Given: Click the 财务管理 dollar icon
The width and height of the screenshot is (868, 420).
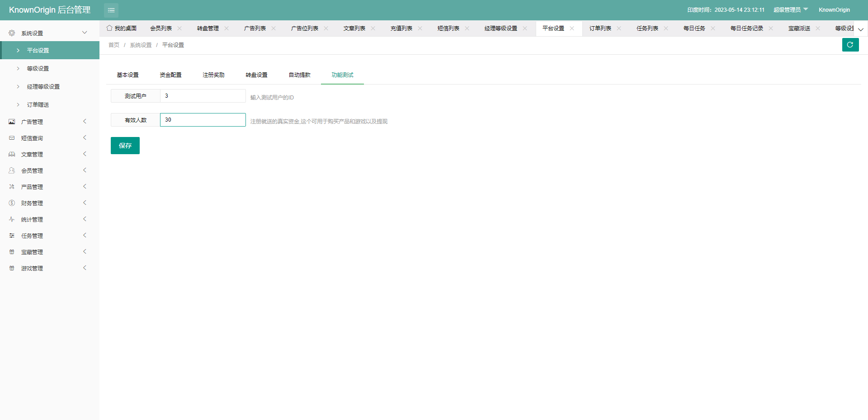Looking at the screenshot, I should click(12, 203).
